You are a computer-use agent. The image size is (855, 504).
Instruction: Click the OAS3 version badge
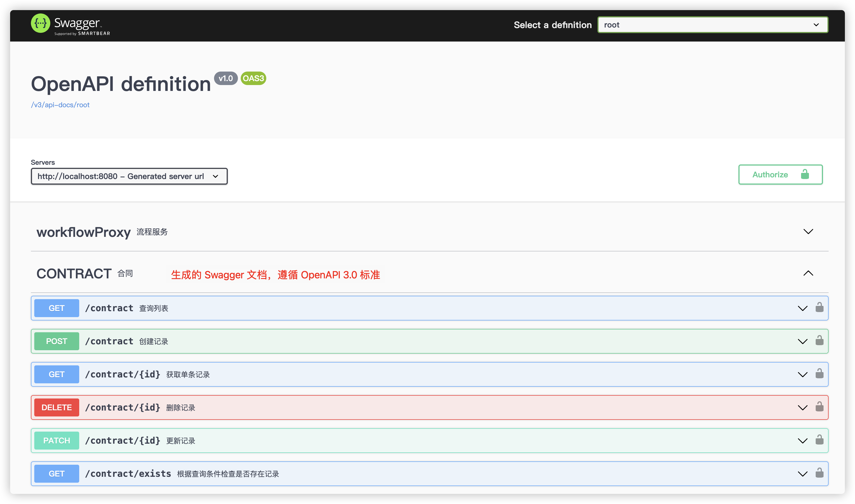253,79
